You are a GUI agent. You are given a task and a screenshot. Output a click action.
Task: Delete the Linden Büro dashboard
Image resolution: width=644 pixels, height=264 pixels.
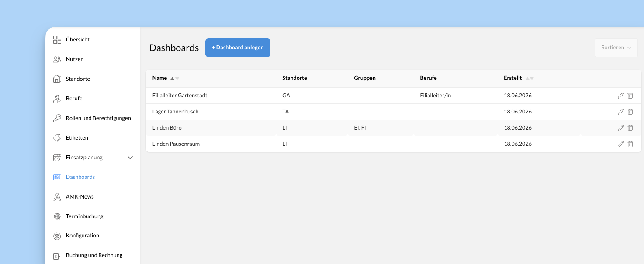[x=630, y=128]
